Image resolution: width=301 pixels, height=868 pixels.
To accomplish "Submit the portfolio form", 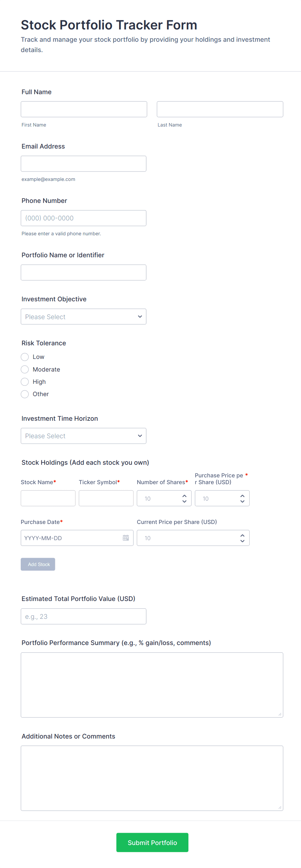I will pyautogui.click(x=152, y=842).
